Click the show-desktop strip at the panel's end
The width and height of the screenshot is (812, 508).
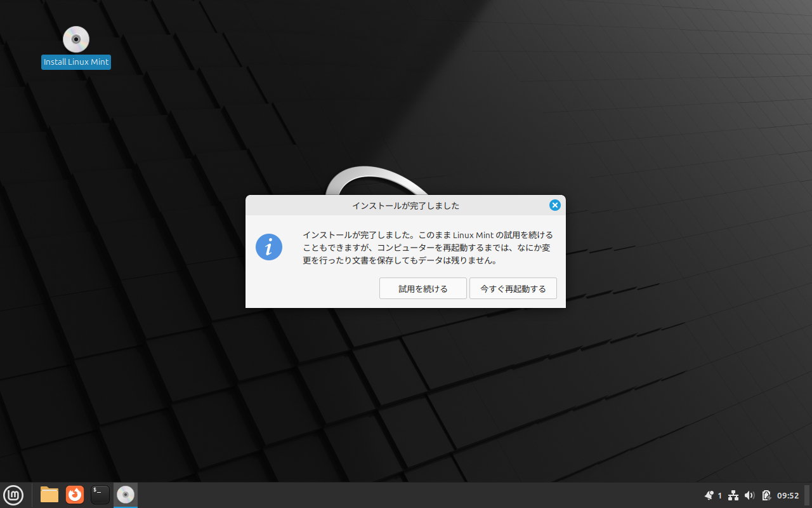pyautogui.click(x=808, y=495)
